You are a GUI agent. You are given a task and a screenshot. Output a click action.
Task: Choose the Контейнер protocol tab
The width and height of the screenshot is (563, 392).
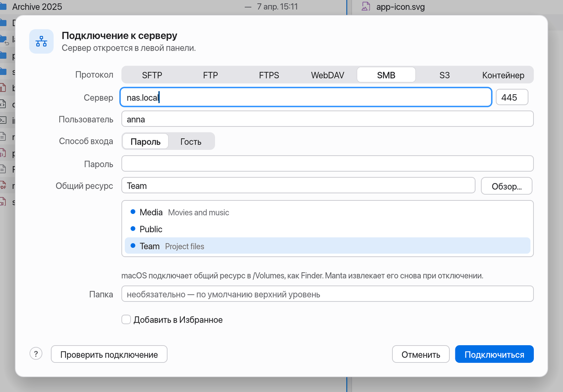503,75
